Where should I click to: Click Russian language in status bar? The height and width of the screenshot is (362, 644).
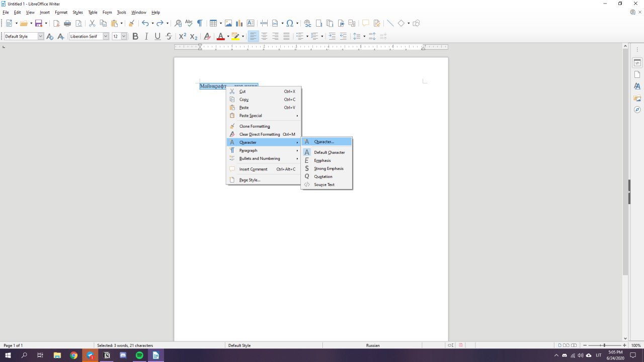[373, 345]
